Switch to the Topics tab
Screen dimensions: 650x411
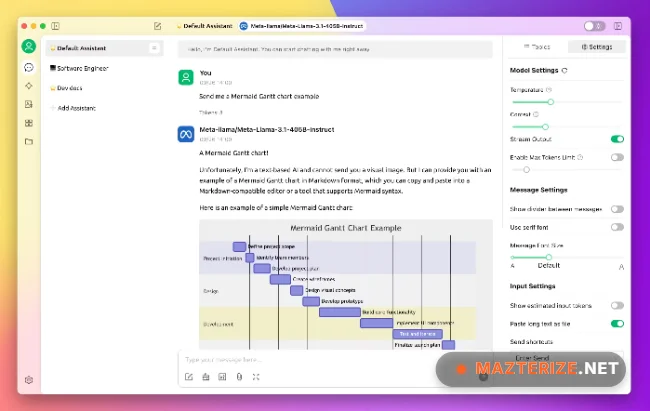pyautogui.click(x=537, y=47)
